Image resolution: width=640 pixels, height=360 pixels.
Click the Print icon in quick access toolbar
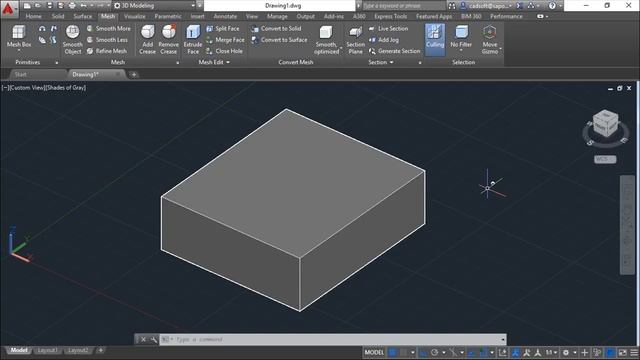72,6
